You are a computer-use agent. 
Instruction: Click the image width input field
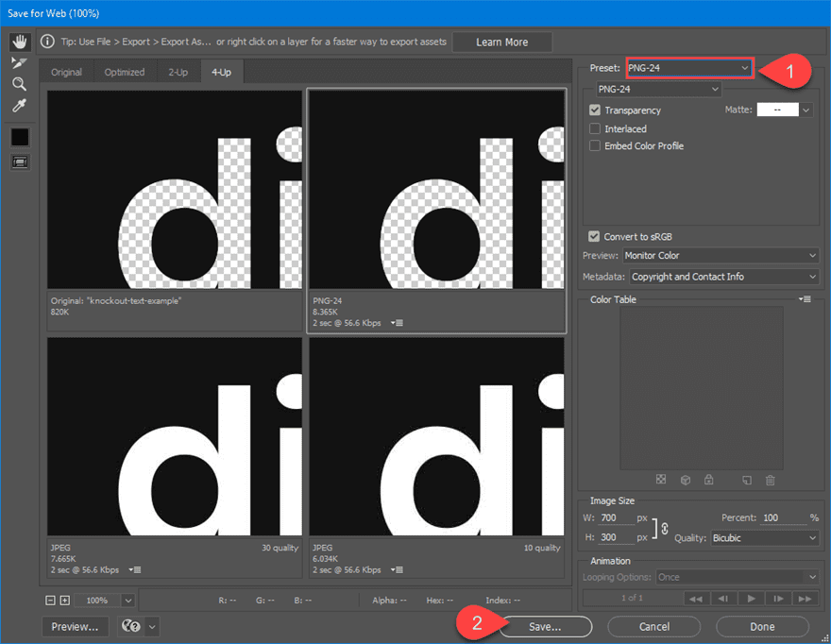tap(616, 518)
